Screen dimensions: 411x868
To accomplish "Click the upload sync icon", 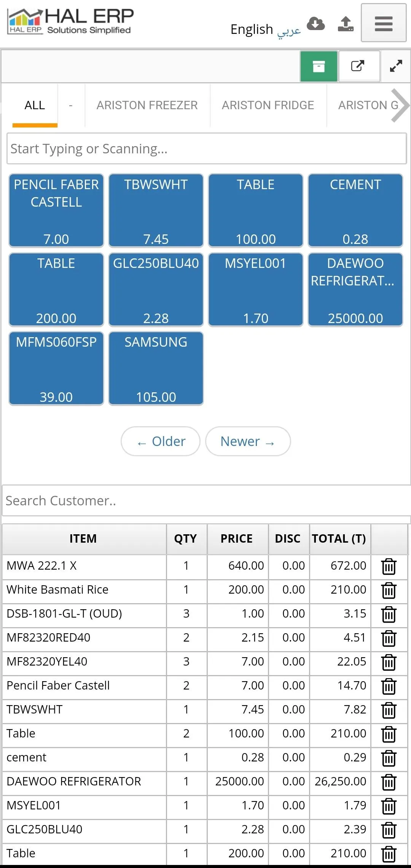I will tap(346, 24).
